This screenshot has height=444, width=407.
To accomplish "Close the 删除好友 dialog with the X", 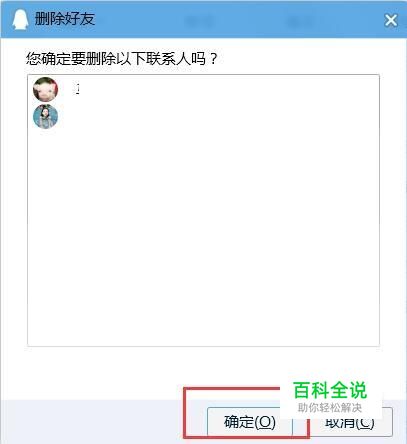I will pyautogui.click(x=391, y=20).
